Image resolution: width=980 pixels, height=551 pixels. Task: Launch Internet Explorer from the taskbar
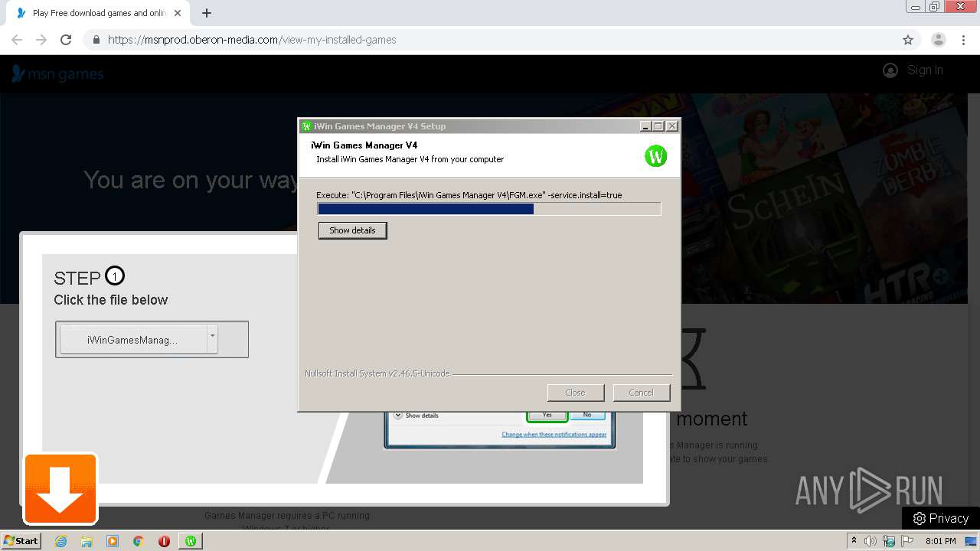(61, 541)
